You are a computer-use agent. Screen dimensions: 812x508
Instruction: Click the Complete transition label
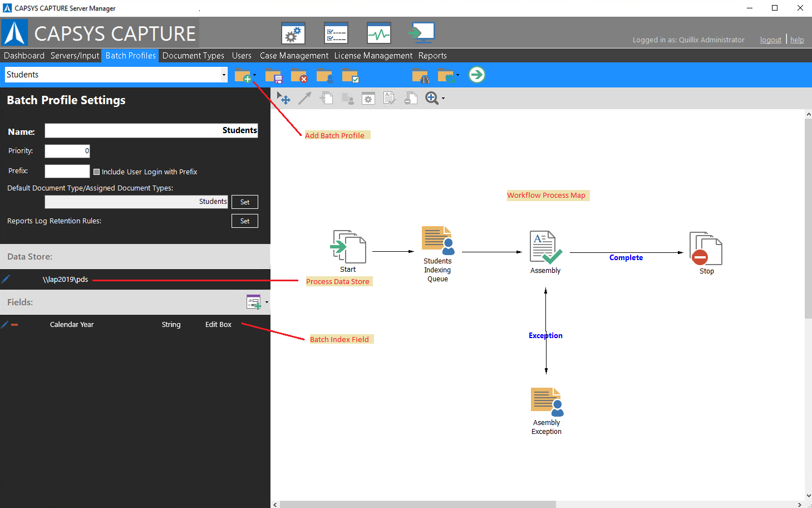(x=626, y=257)
